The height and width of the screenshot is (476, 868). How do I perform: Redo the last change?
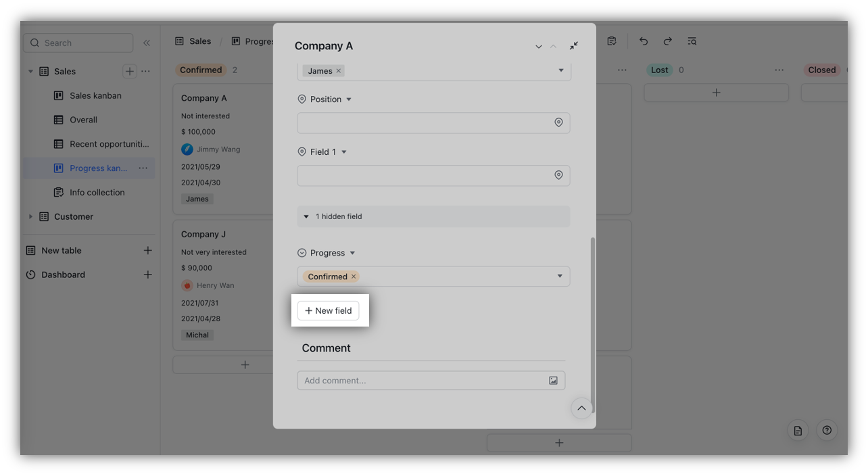(x=667, y=41)
